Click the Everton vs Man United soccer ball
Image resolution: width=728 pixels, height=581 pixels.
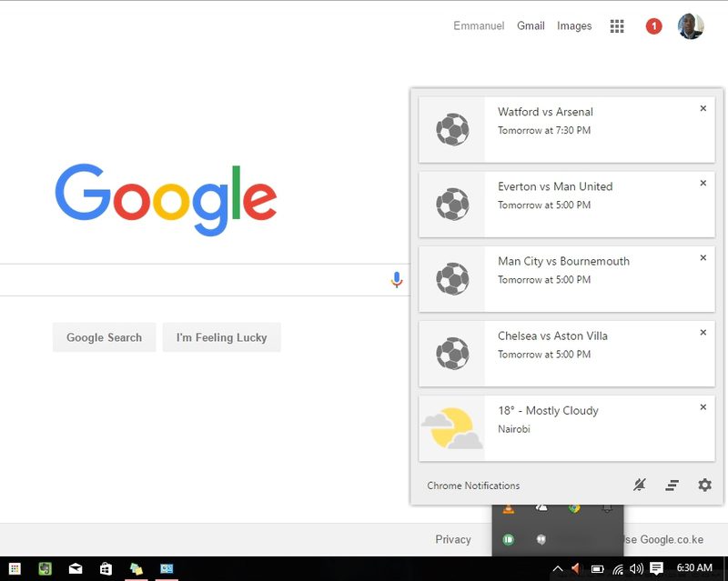click(x=452, y=205)
